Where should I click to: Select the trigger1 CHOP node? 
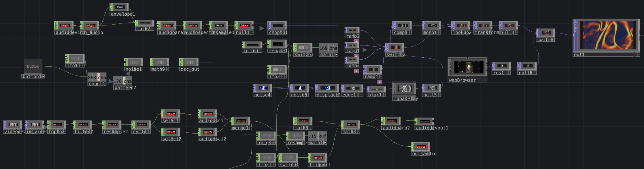click(x=318, y=158)
